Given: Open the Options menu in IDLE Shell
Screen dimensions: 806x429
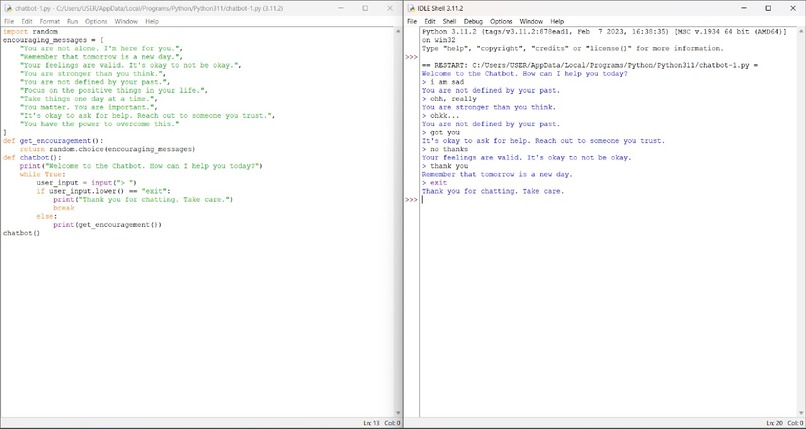Looking at the screenshot, I should (501, 22).
